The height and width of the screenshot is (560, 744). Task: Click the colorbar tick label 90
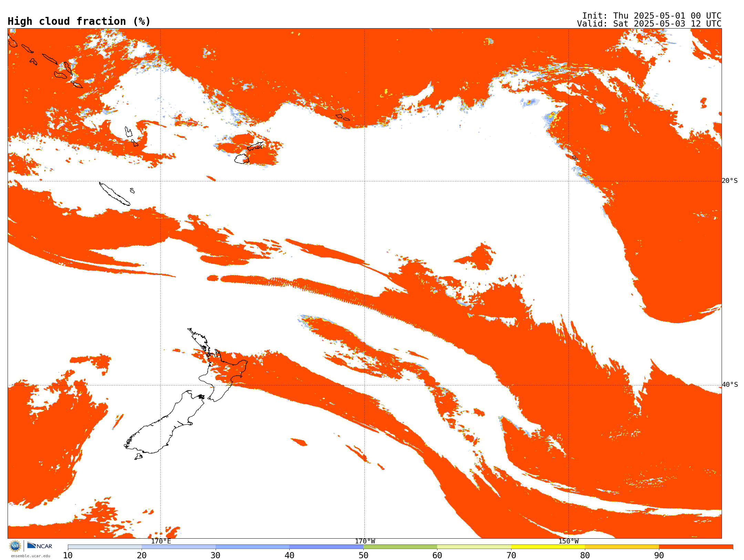click(x=659, y=556)
